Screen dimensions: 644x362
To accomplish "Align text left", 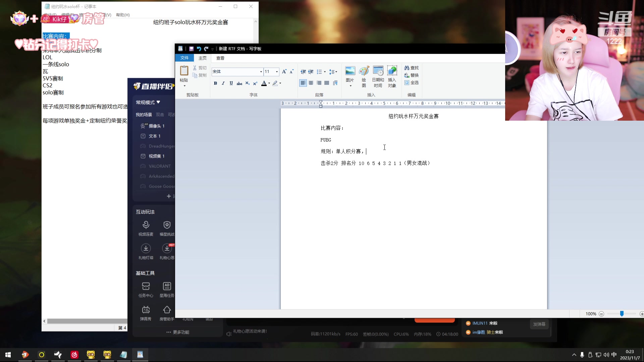I will pyautogui.click(x=303, y=83).
